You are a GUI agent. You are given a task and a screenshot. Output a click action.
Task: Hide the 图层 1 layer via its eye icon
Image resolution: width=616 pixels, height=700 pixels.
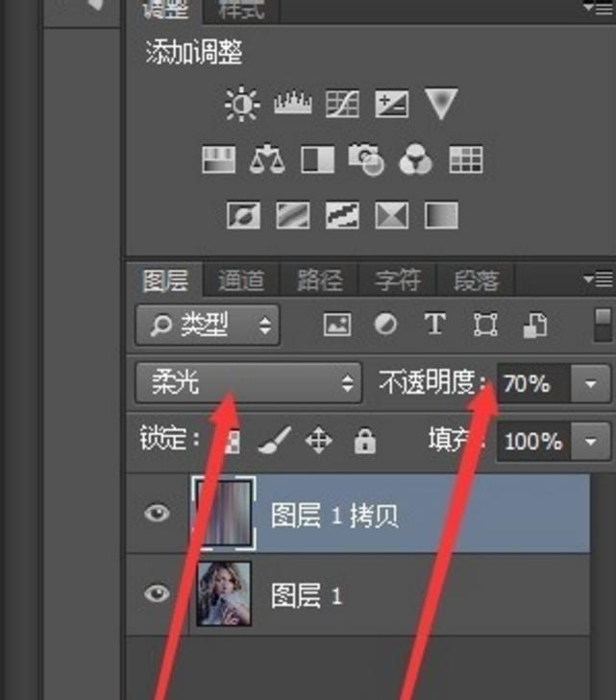pyautogui.click(x=157, y=593)
